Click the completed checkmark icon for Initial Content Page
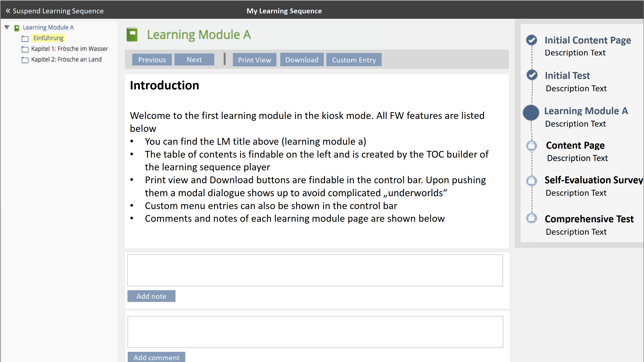The image size is (644, 362). [531, 40]
